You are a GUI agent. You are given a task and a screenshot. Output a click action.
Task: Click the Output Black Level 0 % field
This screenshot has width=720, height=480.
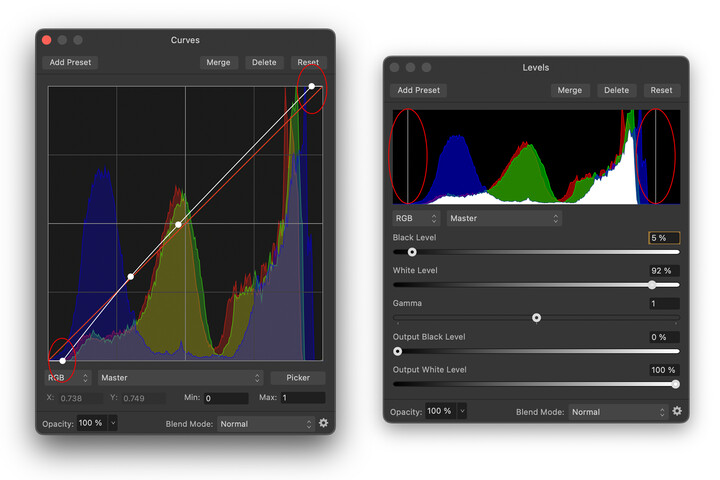(x=664, y=337)
